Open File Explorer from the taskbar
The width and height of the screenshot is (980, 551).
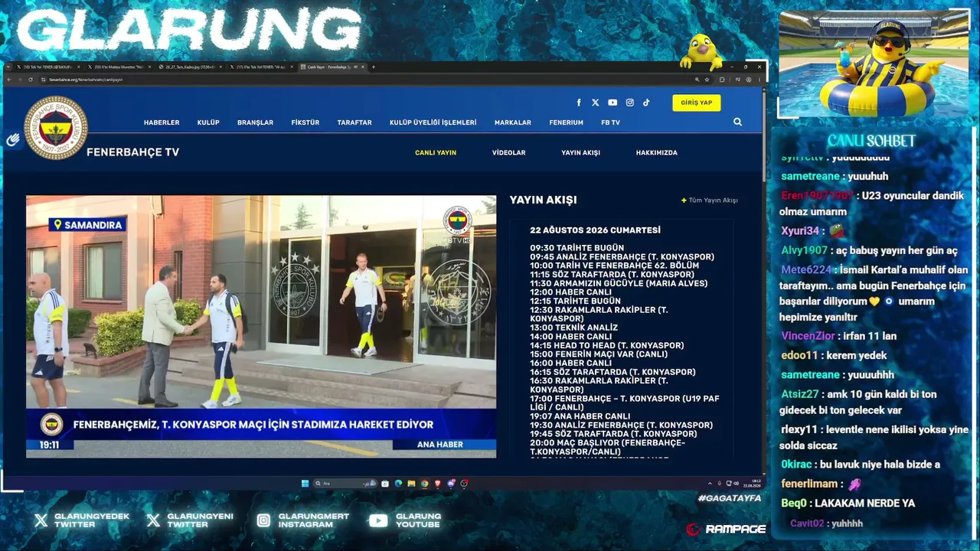click(x=411, y=484)
